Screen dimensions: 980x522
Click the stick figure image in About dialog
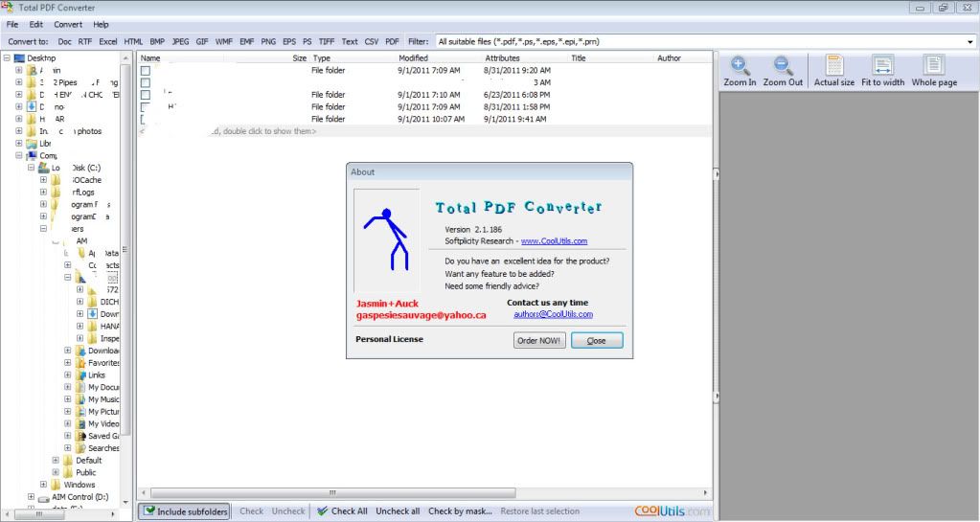387,240
